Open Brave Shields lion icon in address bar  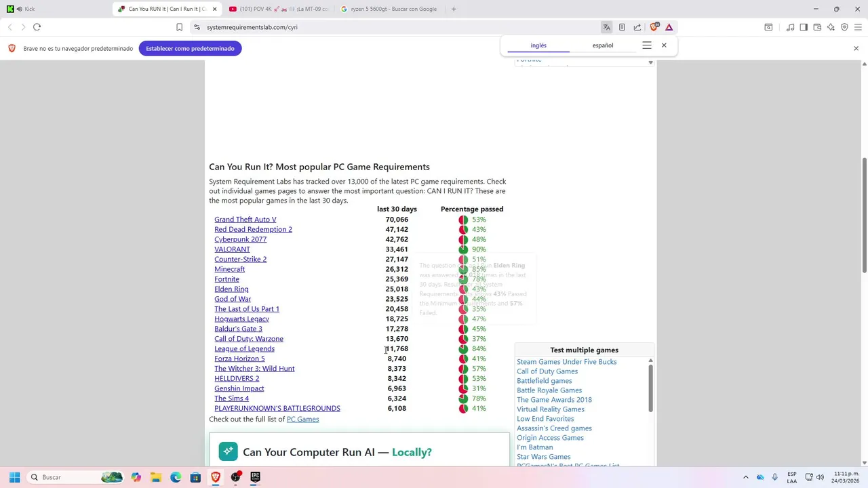tap(654, 27)
